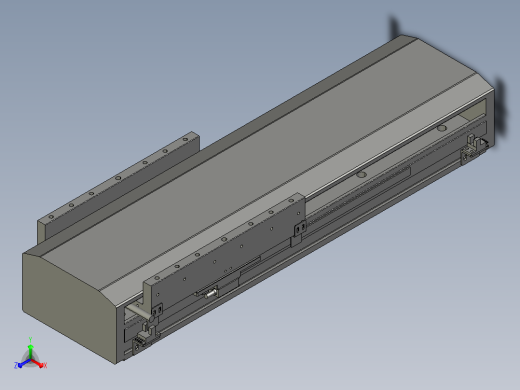Click the leftmost mounting hole on rear plate
The width and height of the screenshot is (520, 390).
point(51,217)
